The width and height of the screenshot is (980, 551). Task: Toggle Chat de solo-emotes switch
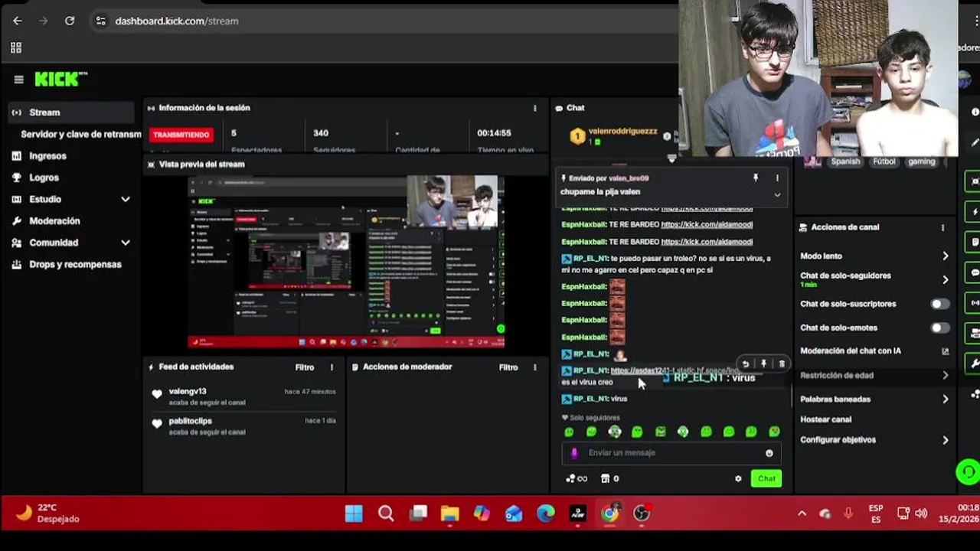[939, 328]
